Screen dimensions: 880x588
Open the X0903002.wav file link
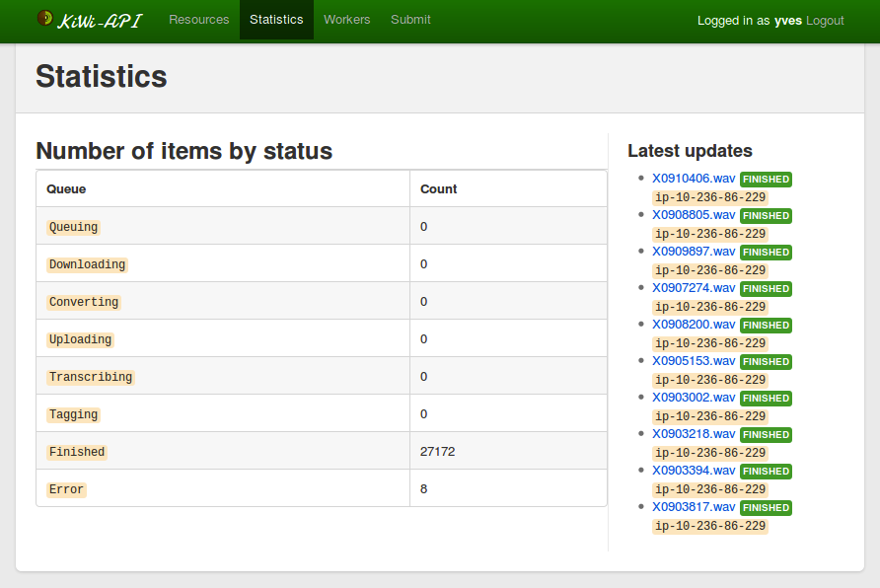pos(693,398)
